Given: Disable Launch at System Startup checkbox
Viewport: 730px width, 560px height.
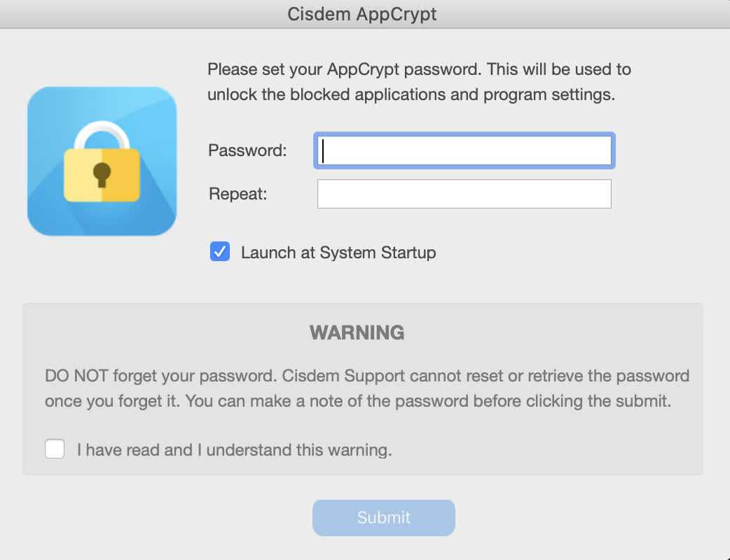Looking at the screenshot, I should click(220, 252).
